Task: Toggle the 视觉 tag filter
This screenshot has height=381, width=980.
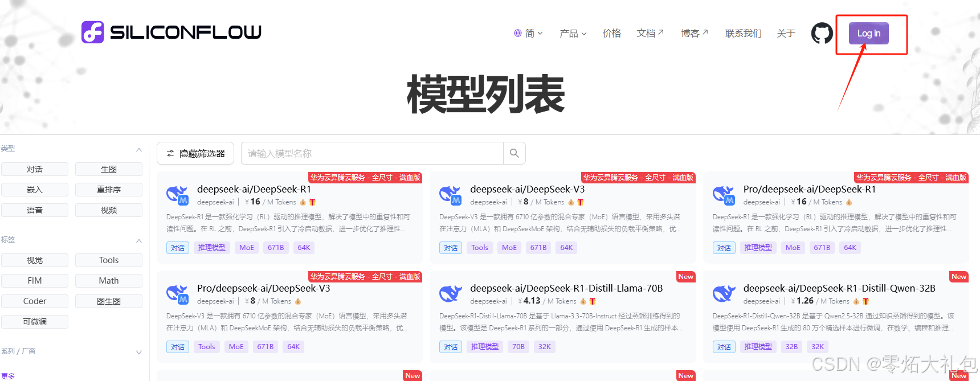Action: click(35, 260)
